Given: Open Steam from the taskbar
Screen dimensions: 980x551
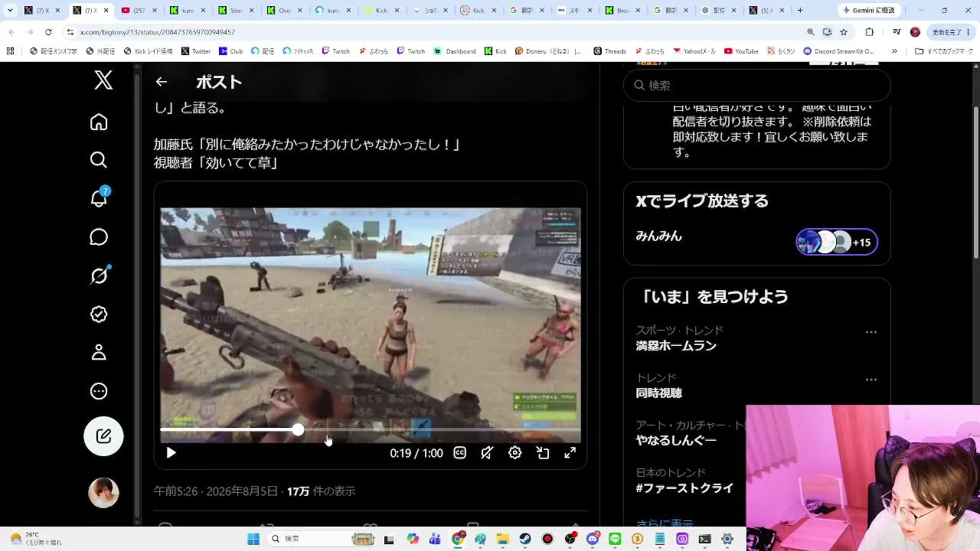Looking at the screenshot, I should (x=525, y=539).
